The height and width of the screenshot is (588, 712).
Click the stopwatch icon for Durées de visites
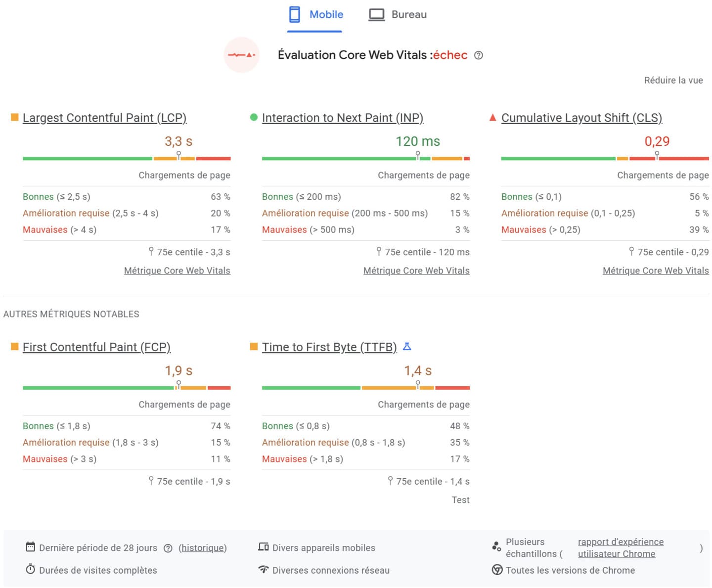(30, 569)
